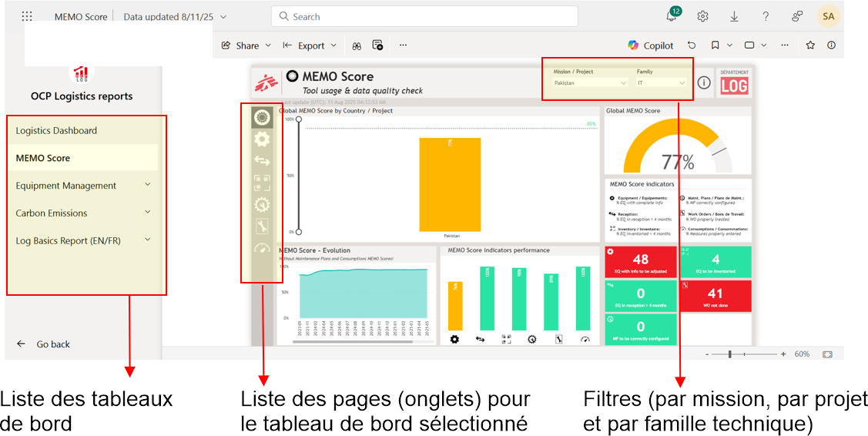Select the Inventory scan page icon
Viewport: 868px width, 436px height.
(x=262, y=183)
